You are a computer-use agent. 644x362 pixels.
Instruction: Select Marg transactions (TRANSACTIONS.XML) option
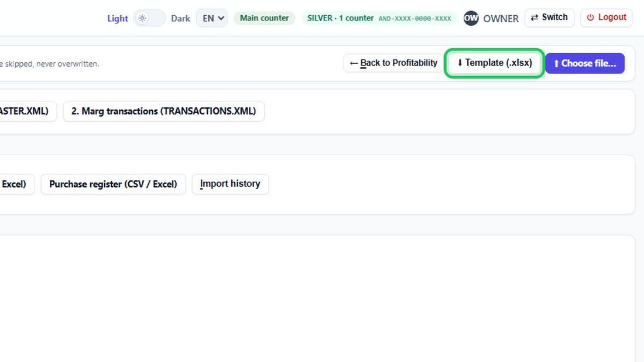point(163,111)
